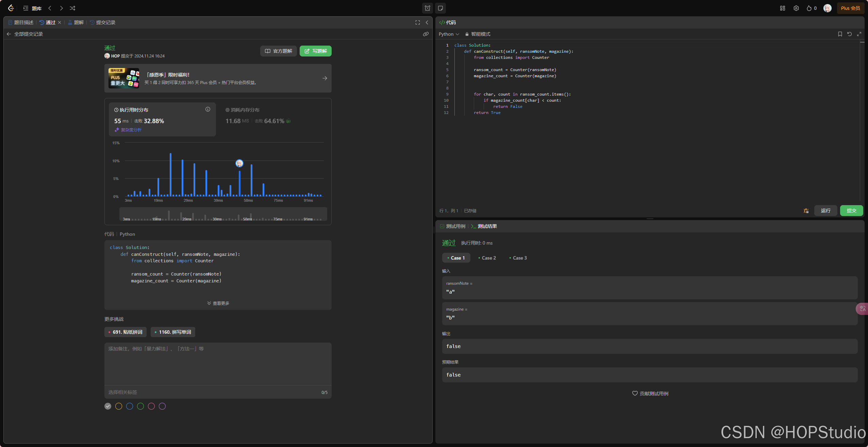This screenshot has height=447, width=868.
Task: Click the streak flame icon
Action: 809,8
